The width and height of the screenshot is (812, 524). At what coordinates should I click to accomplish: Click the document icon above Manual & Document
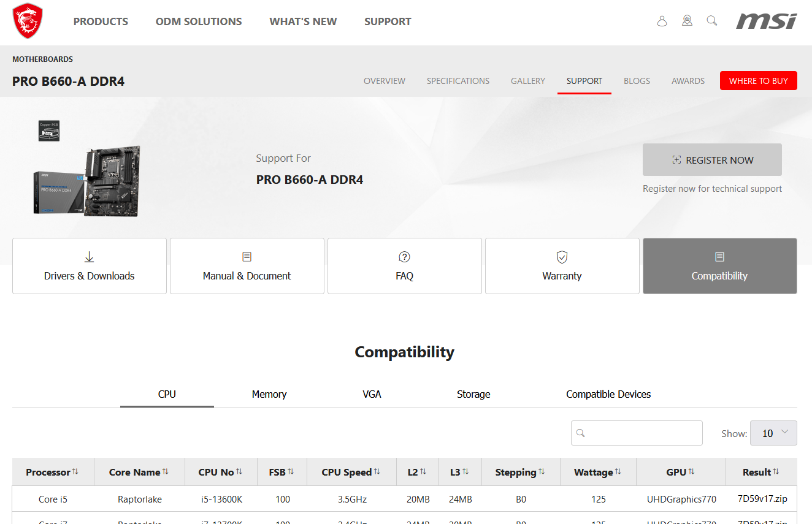pyautogui.click(x=247, y=257)
